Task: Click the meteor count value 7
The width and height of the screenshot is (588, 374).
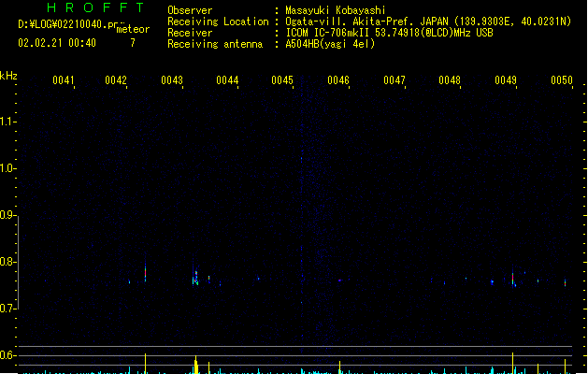Action: click(x=133, y=43)
